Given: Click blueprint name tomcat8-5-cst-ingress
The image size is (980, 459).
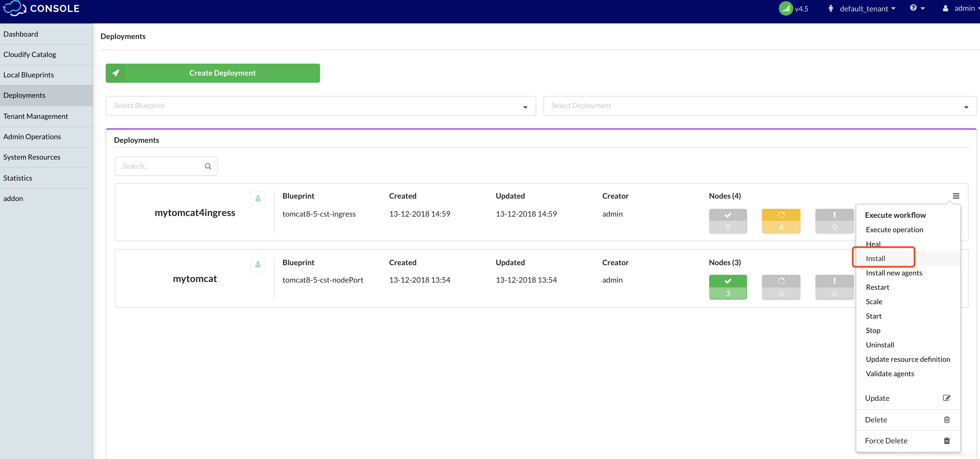Looking at the screenshot, I should point(319,214).
